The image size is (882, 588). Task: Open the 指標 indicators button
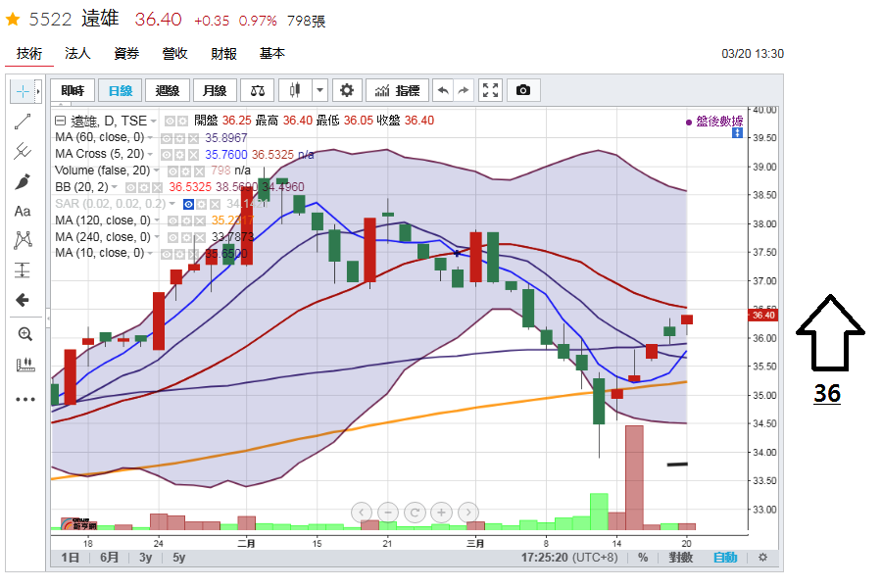398,90
